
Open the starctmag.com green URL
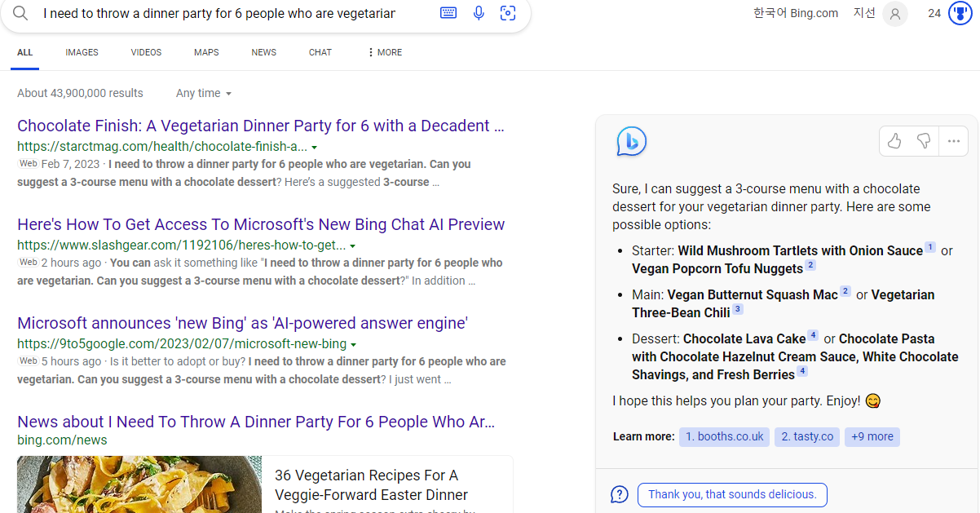tap(162, 148)
